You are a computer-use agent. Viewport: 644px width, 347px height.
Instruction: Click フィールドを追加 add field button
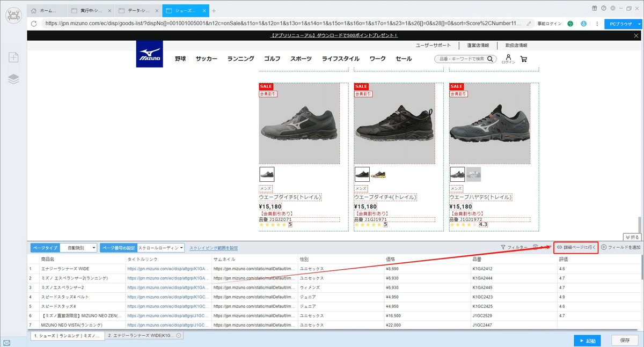tap(621, 247)
